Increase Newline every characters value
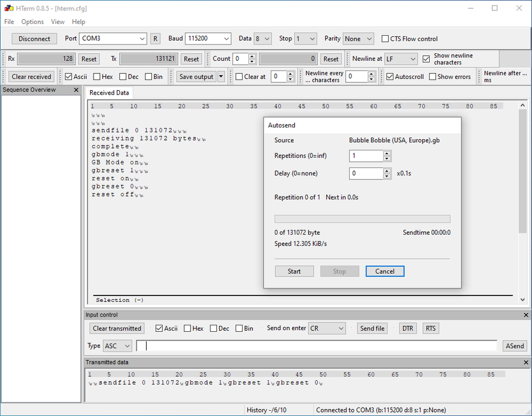The height and width of the screenshot is (416, 532). click(x=371, y=74)
